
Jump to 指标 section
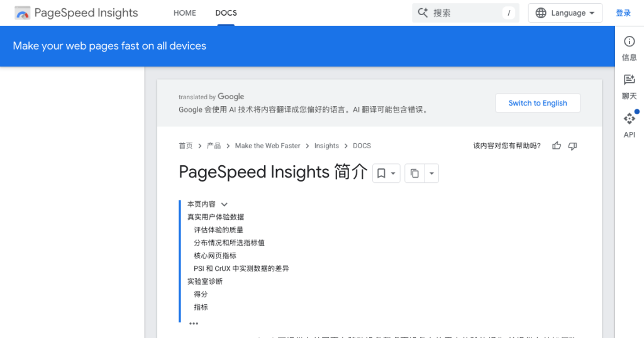[x=201, y=307]
